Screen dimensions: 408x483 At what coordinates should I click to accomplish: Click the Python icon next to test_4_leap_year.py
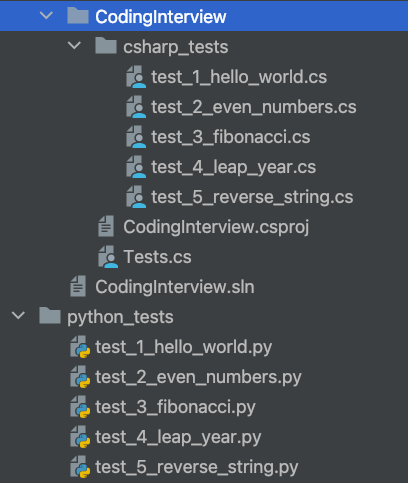pos(80,437)
